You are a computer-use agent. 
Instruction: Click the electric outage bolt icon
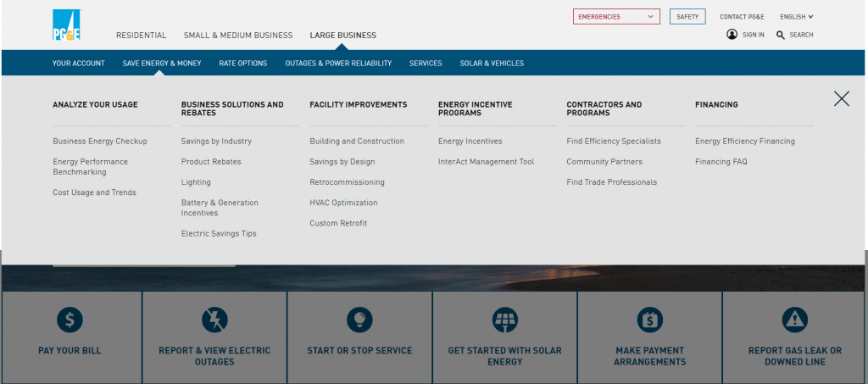214,320
